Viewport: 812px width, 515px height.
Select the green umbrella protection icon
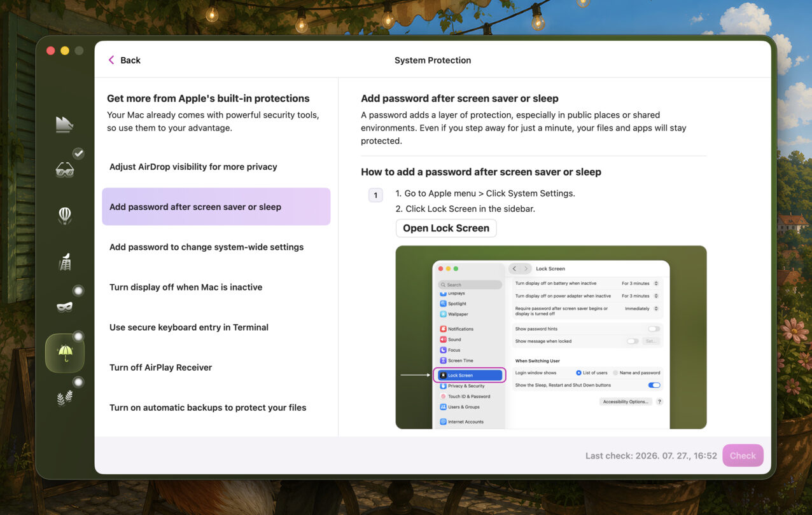(64, 353)
